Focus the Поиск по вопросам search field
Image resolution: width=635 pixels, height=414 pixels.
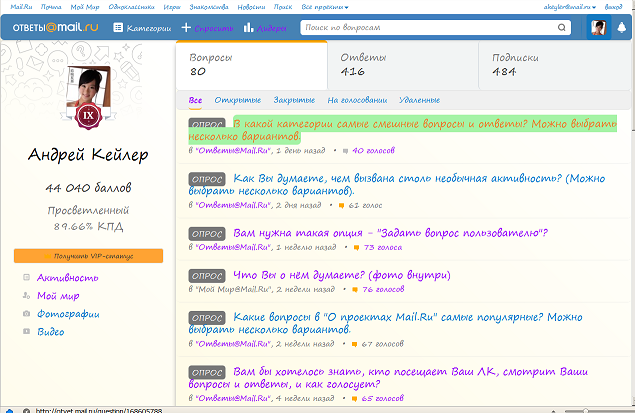click(429, 28)
